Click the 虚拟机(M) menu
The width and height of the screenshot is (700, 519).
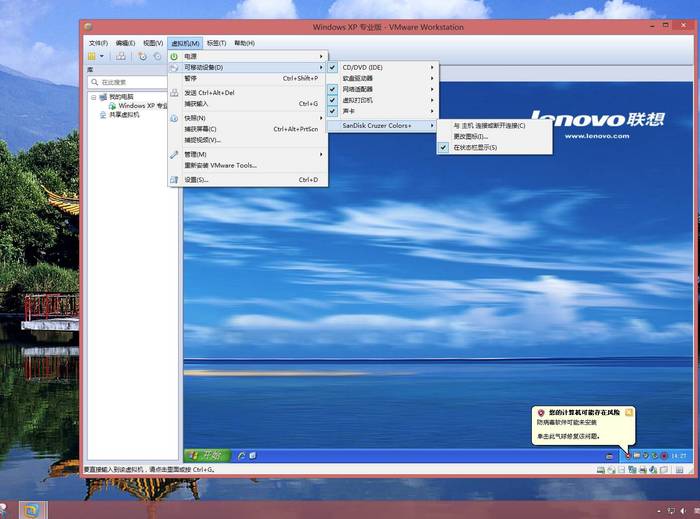(185, 43)
